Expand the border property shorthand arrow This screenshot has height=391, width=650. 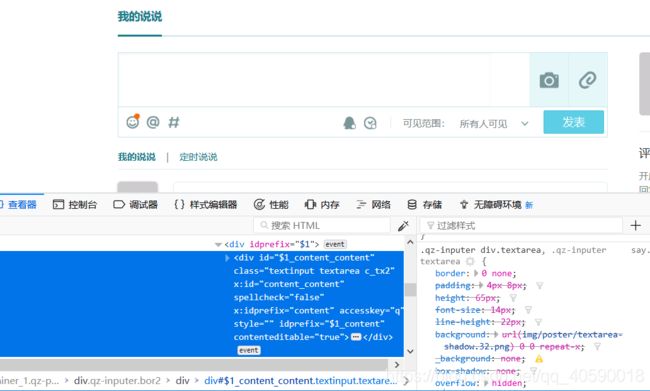(476, 273)
